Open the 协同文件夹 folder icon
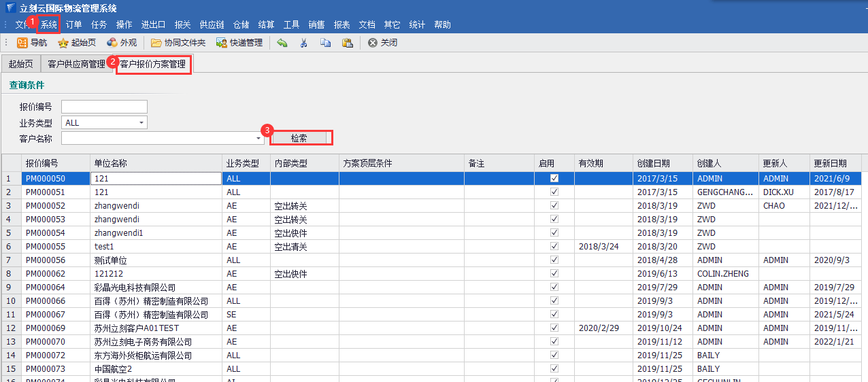This screenshot has height=382, width=868. (x=156, y=43)
